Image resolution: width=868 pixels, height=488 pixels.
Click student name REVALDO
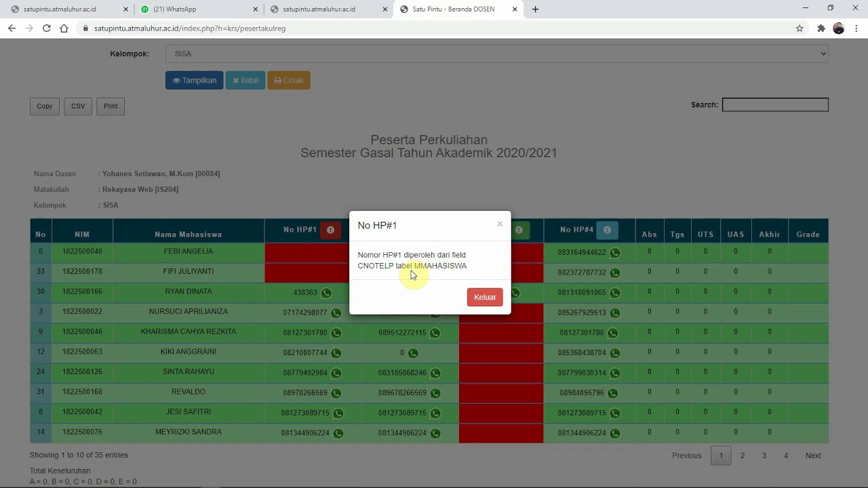(x=189, y=392)
